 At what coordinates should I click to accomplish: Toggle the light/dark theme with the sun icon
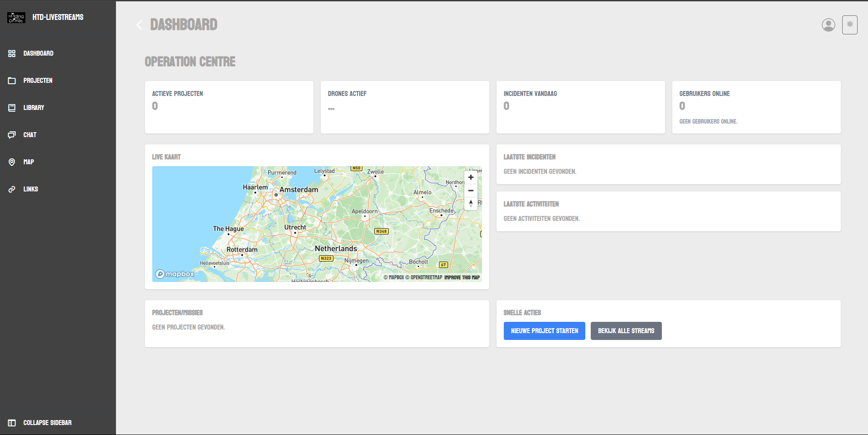(x=849, y=24)
